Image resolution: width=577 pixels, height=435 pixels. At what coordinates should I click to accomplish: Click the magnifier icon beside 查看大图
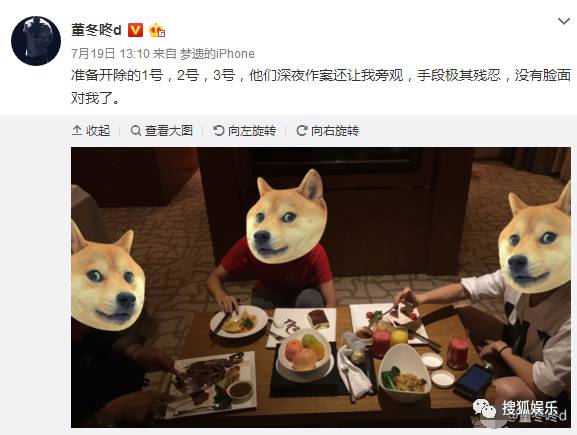136,131
